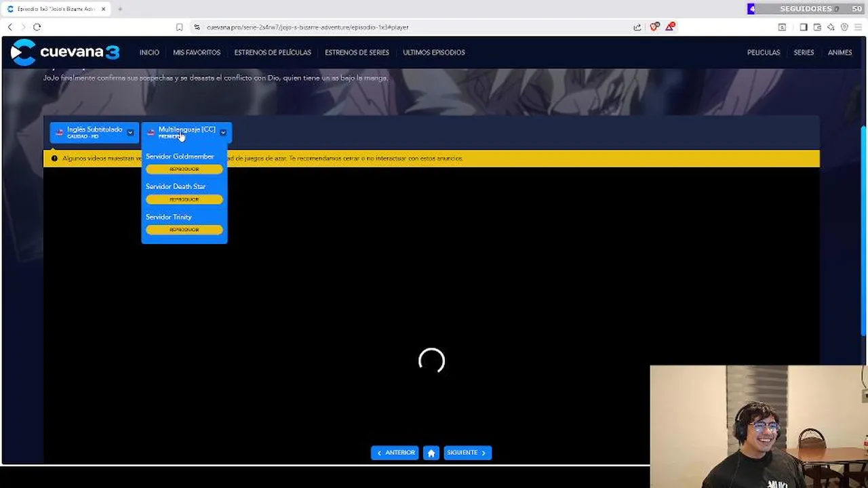The image size is (868, 488).
Task: Click the home icon between episode buttons
Action: (x=431, y=453)
